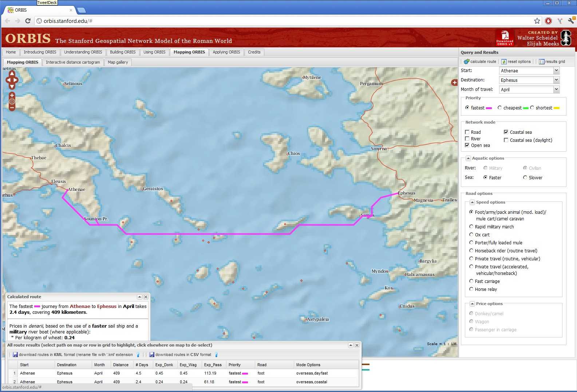Zoom out on the map with minus
577x392 pixels.
(12, 108)
